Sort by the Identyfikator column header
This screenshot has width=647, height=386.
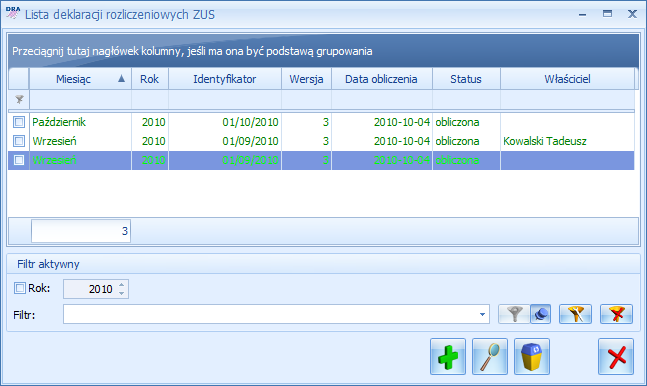point(225,79)
